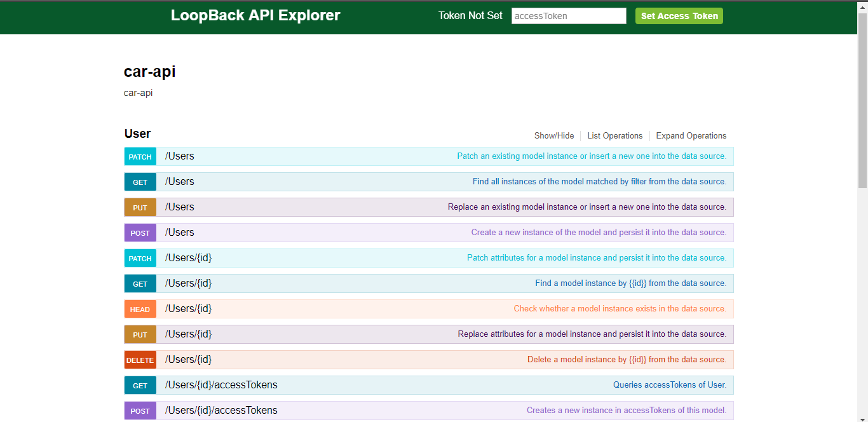Image resolution: width=868 pixels, height=422 pixels.
Task: Click the POST badge for /Users/{id}/accessTokens
Action: pyautogui.click(x=140, y=411)
